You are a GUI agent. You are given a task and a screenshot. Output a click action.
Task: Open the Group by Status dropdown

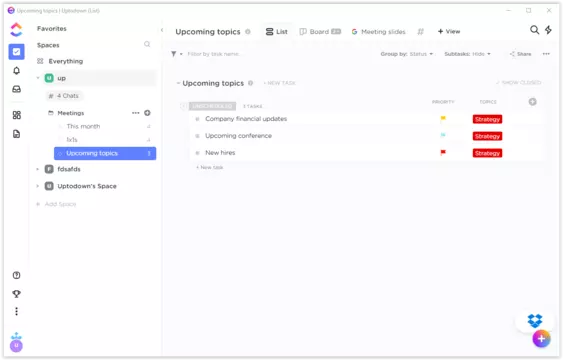pyautogui.click(x=406, y=54)
